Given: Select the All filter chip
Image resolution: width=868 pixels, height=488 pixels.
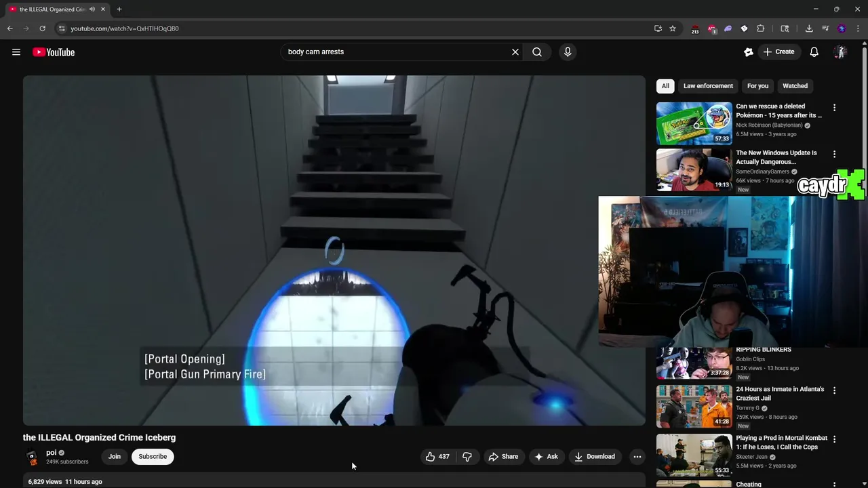Looking at the screenshot, I should pos(665,86).
